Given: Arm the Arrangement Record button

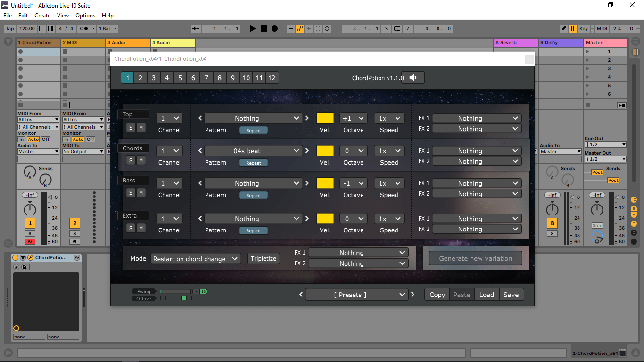Looking at the screenshot, I should click(x=274, y=29).
